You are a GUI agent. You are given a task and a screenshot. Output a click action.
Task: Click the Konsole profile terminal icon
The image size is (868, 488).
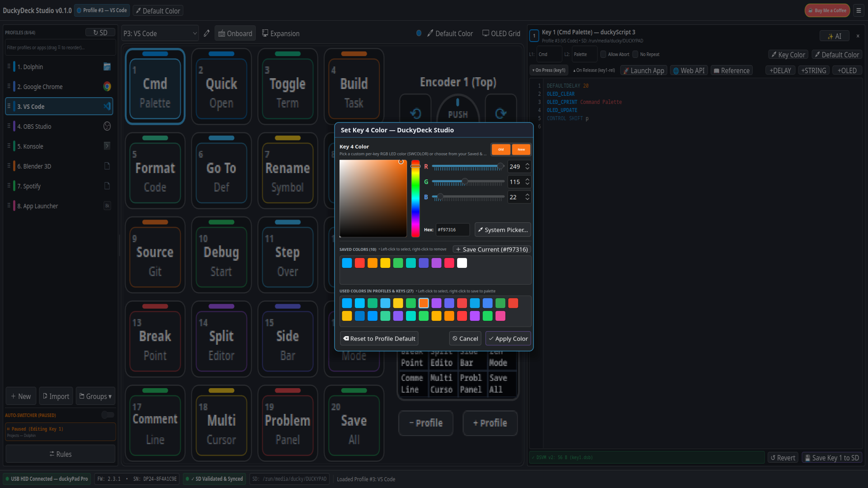[107, 146]
